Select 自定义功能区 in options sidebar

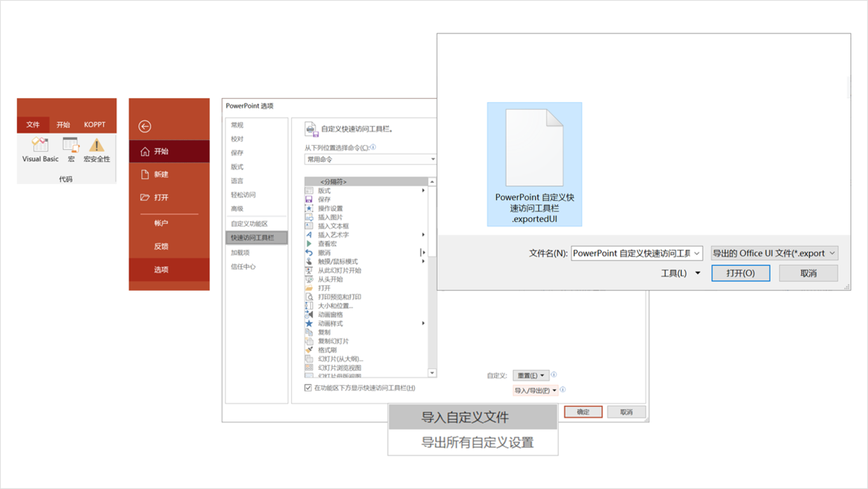(x=256, y=223)
